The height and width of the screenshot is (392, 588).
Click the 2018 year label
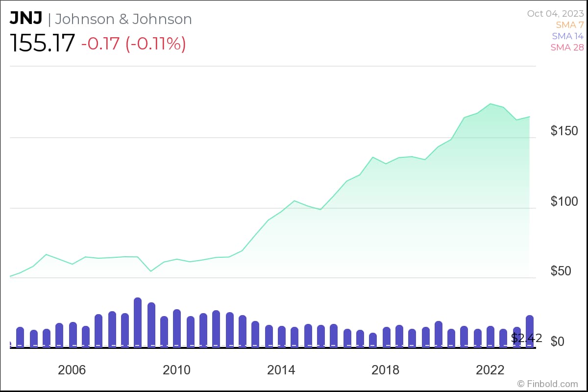click(x=386, y=370)
